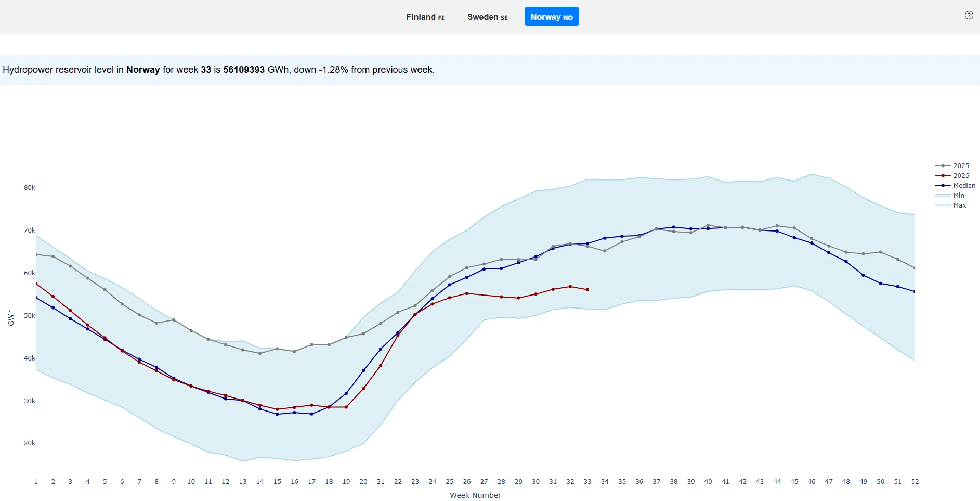
Task: Click the '-1.28%' change in the summary
Action: 333,70
